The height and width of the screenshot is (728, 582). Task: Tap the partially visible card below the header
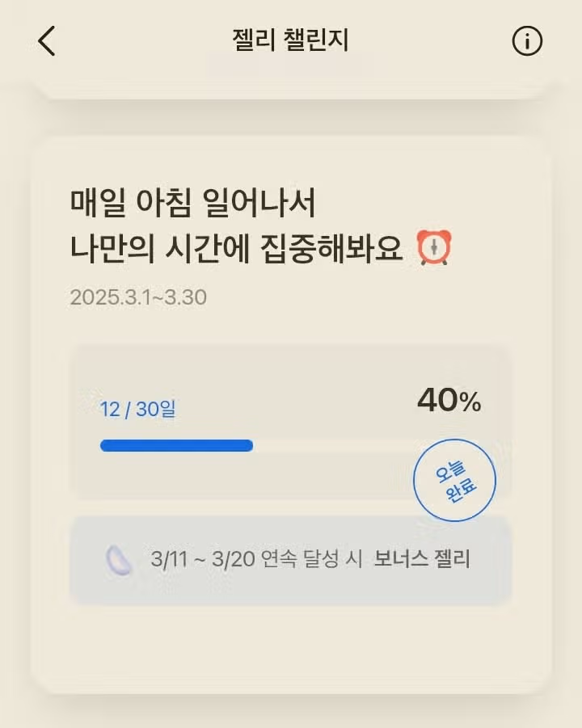coord(291,88)
